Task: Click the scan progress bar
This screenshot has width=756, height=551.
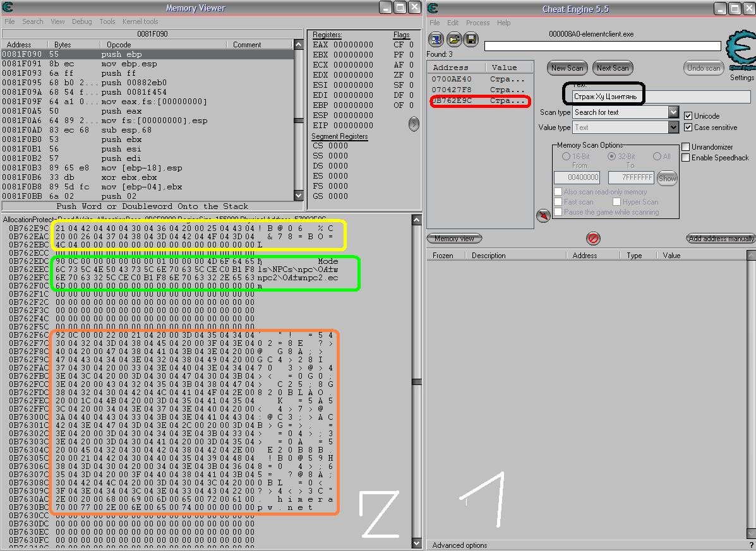Action: [602, 45]
